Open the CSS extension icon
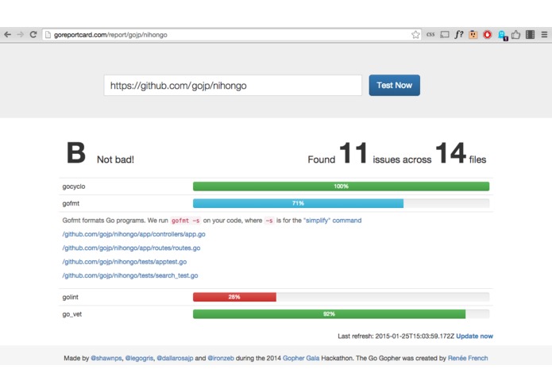This screenshot has width=552, height=392. pyautogui.click(x=430, y=34)
